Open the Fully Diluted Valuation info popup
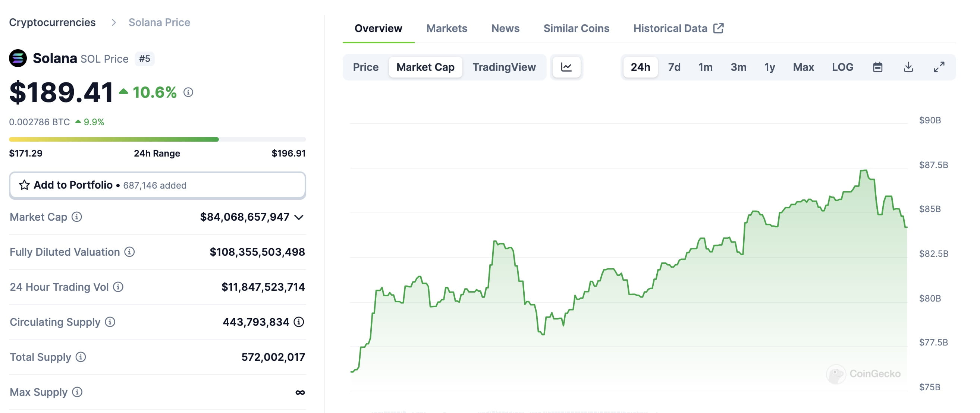 [129, 252]
